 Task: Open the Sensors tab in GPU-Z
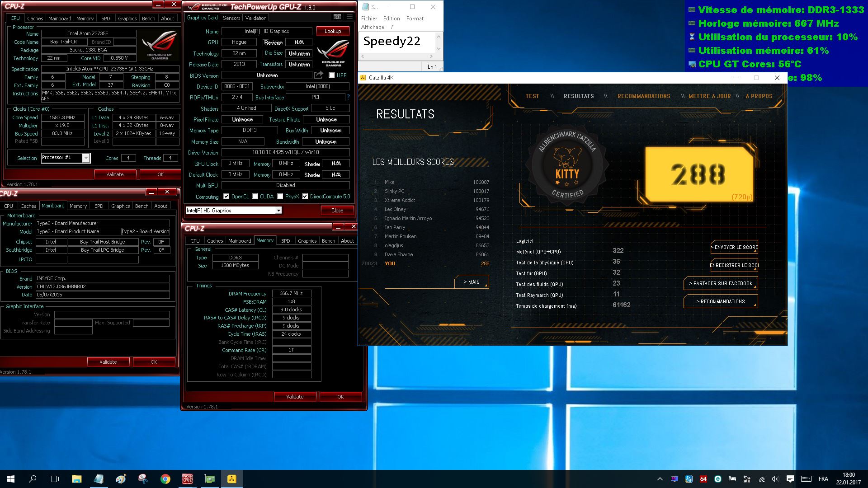231,18
